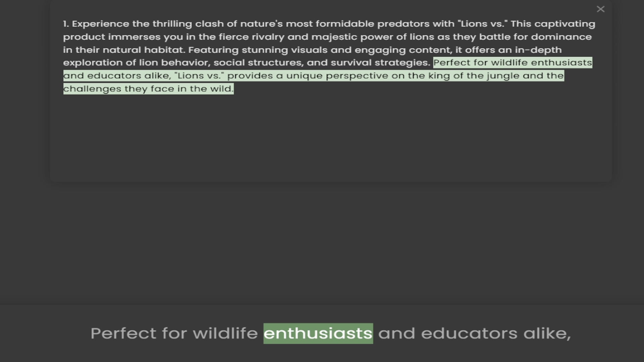Screen dimensions: 644x362
Task: Click the highlighted word "perspective" in the paragraph
Action: point(357,76)
